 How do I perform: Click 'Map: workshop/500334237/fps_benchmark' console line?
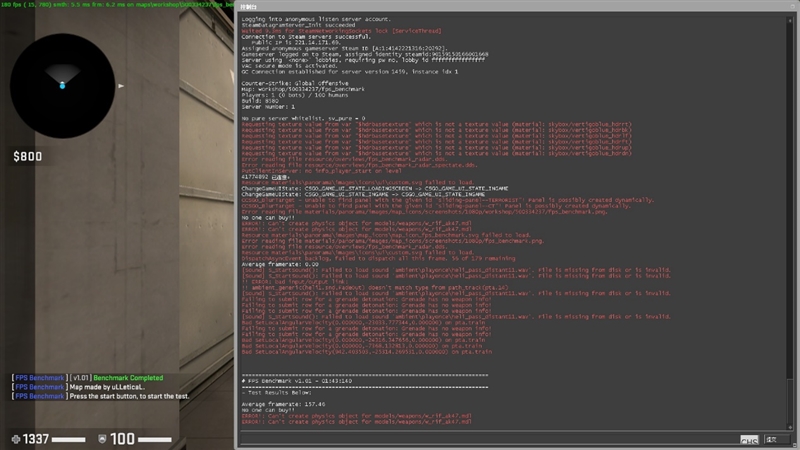click(x=303, y=89)
